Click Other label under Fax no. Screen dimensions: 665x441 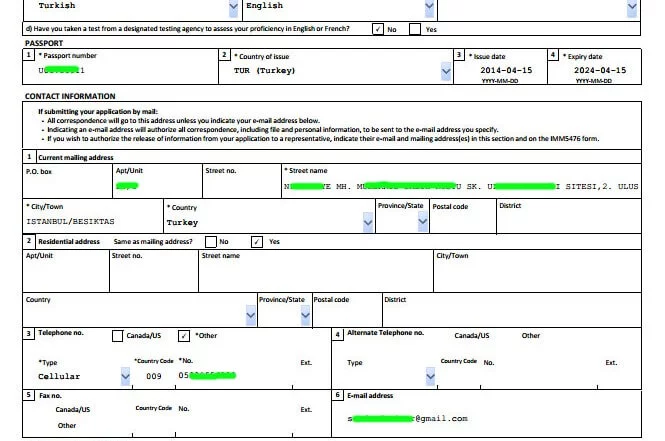(x=67, y=425)
